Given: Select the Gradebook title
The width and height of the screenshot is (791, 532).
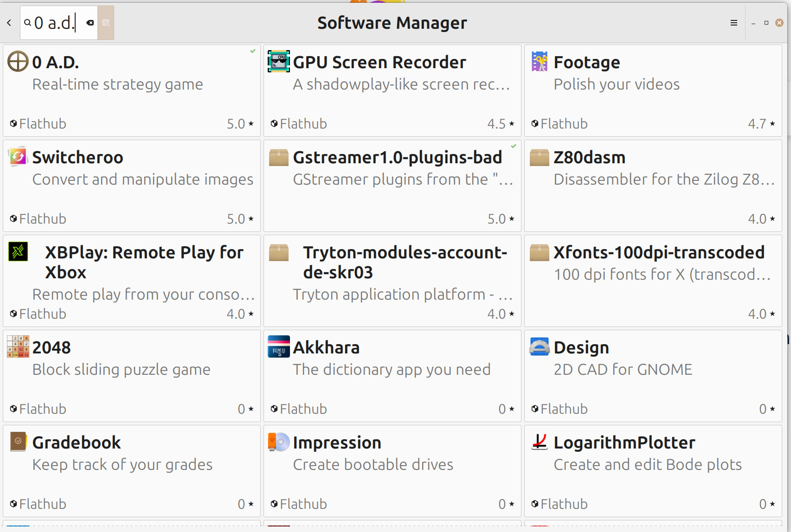Looking at the screenshot, I should pyautogui.click(x=77, y=442).
